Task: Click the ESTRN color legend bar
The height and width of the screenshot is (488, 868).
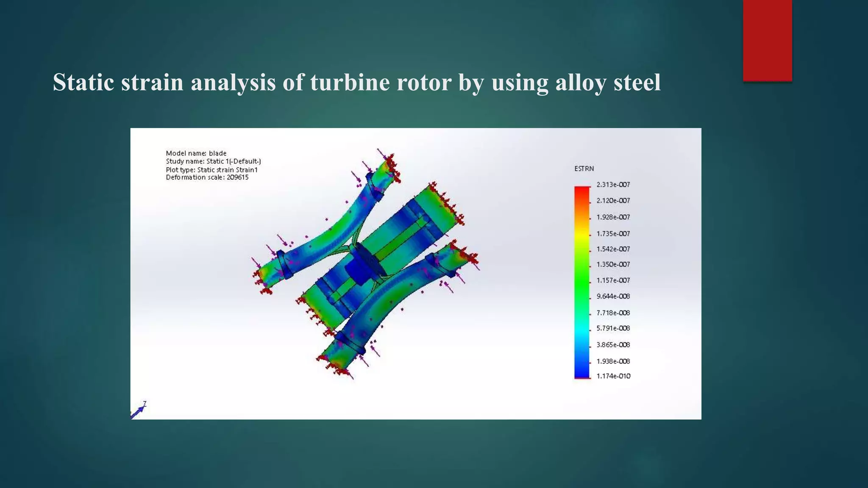Action: pos(582,282)
